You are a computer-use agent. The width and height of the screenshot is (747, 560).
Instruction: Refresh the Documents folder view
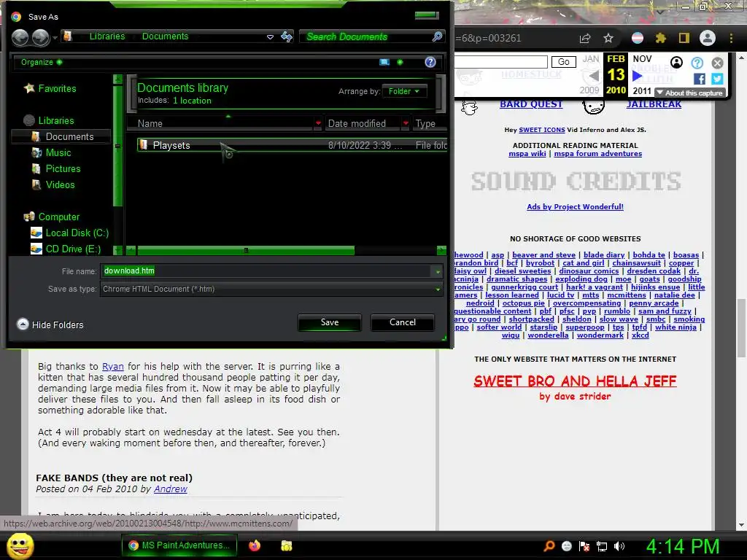point(287,36)
